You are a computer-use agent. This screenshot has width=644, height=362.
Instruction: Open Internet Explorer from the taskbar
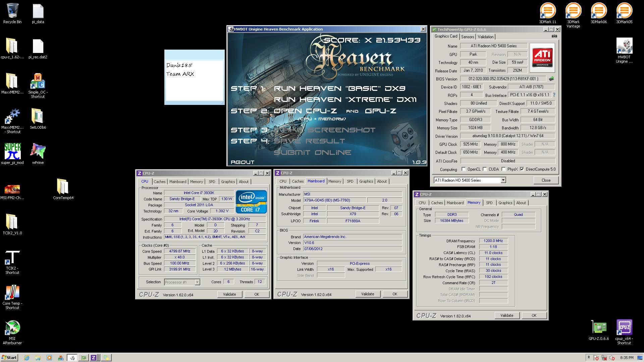click(x=26, y=358)
